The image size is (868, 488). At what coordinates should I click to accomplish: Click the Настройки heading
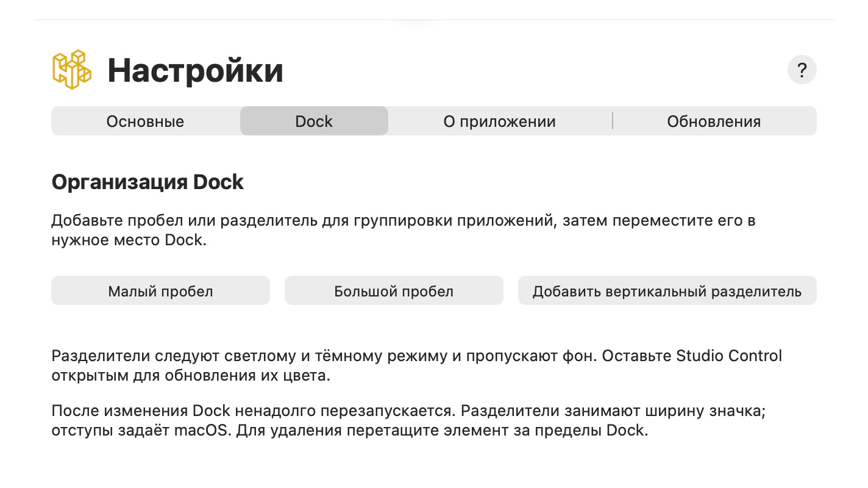pos(195,70)
